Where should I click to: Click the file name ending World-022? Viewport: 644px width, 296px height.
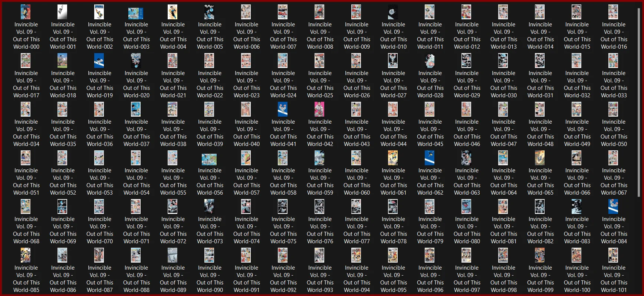coord(210,84)
